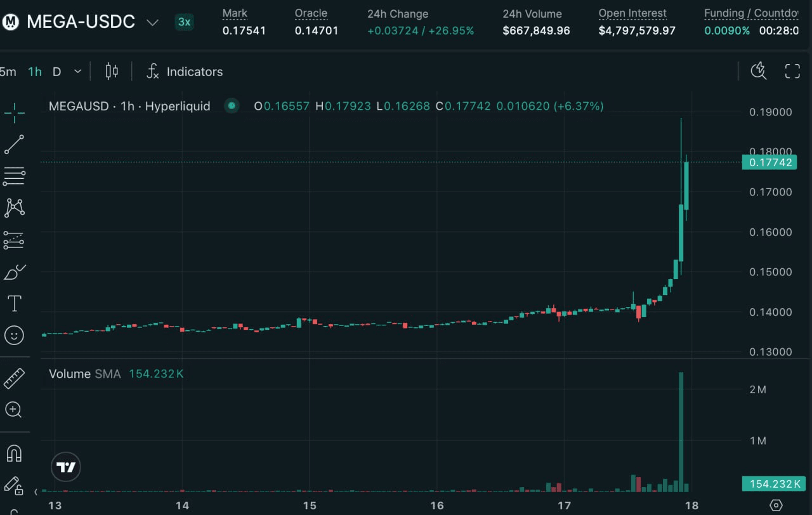Image resolution: width=812 pixels, height=515 pixels.
Task: Open the quick search lightning icon
Action: (759, 71)
